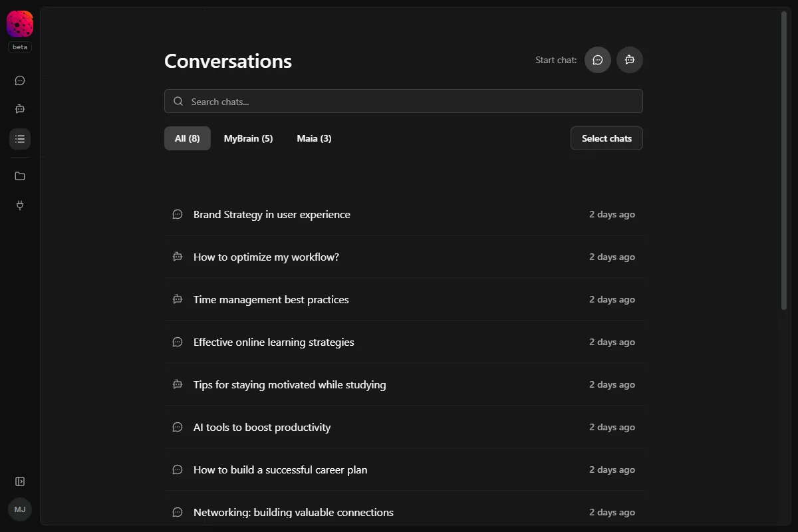Click robot icon beside staying motivated row
Image resolution: width=798 pixels, height=532 pixels.
pos(178,384)
